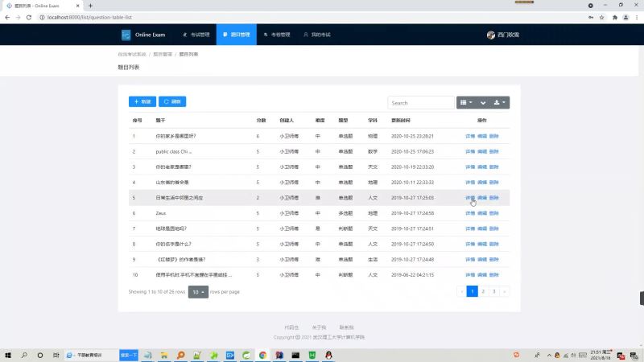644x362 pixels.
Task: Open the table export dropdown
Action: click(x=499, y=103)
